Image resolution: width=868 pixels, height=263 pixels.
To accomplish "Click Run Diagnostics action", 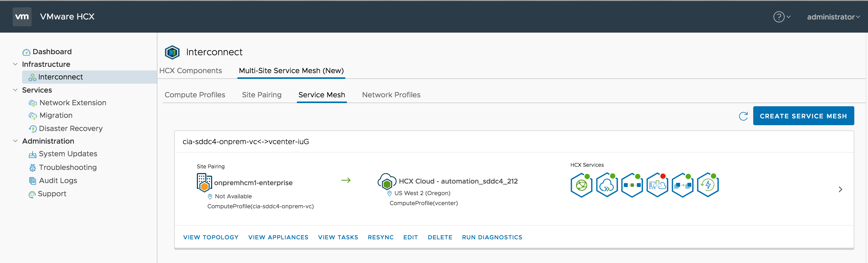I will (492, 237).
